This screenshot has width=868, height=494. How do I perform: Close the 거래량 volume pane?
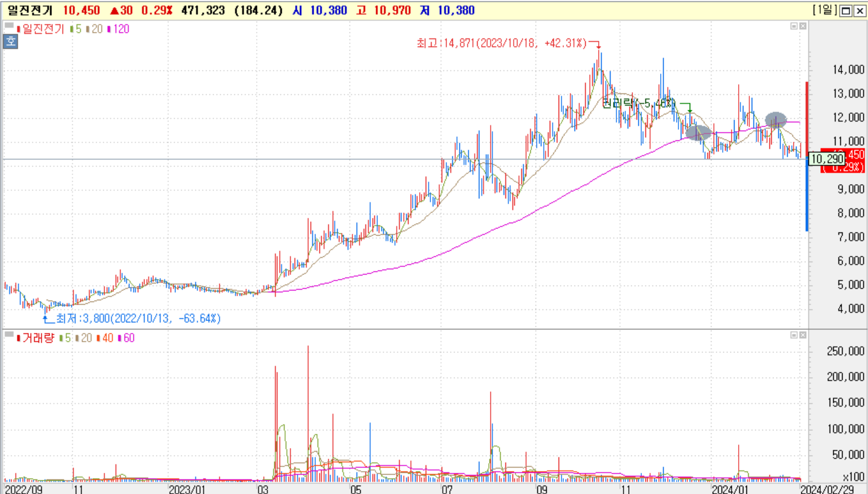click(x=803, y=335)
